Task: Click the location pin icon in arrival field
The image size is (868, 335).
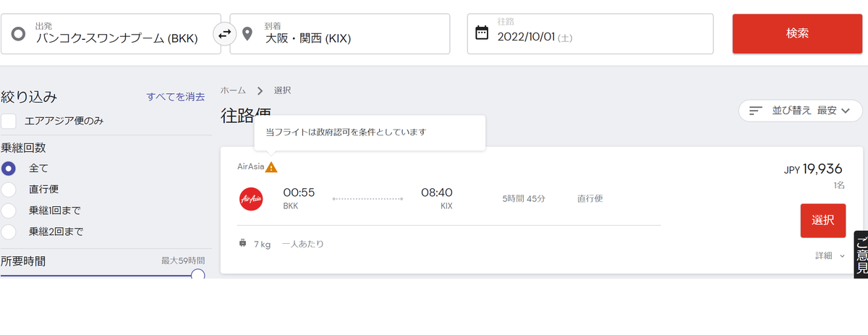Action: pos(248,33)
